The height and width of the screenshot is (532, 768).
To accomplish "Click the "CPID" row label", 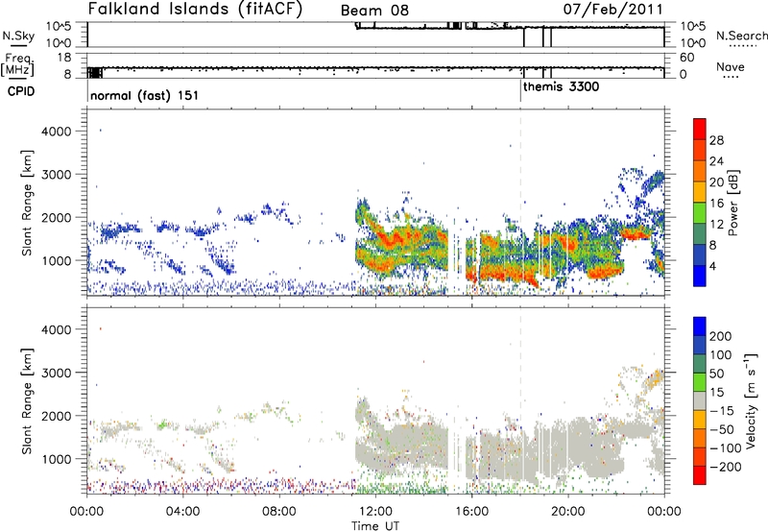I will (21, 91).
